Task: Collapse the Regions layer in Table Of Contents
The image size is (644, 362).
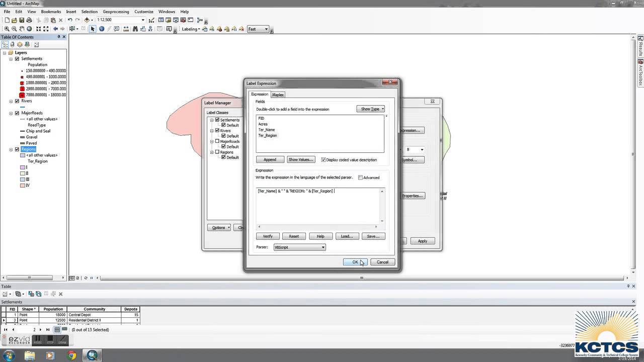Action: 11,149
